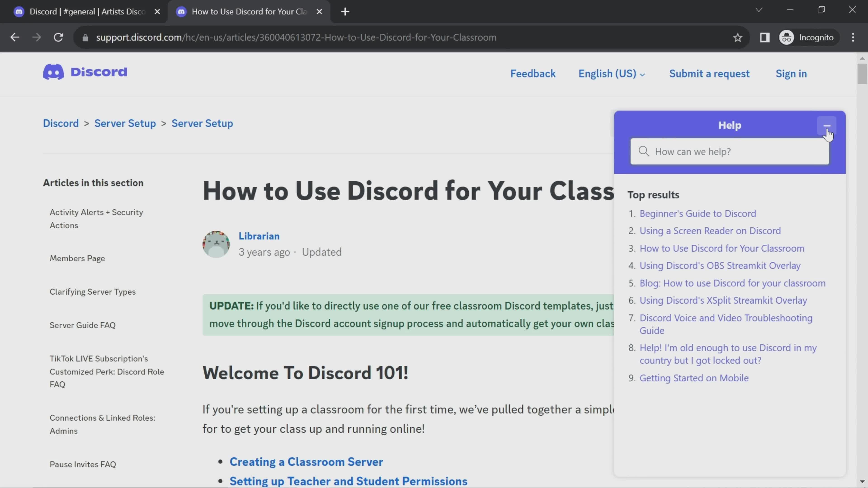Open a new tab with plus icon
Screen dimensions: 868x488
345,12
